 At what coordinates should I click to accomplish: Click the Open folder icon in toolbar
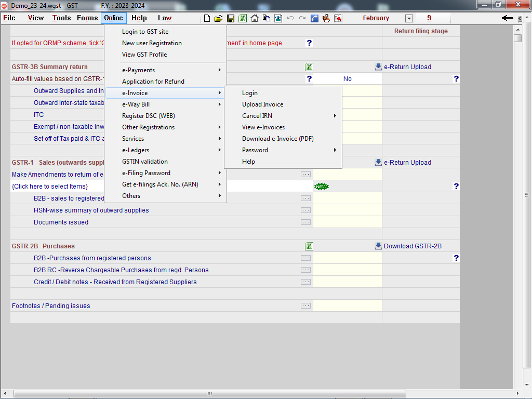(x=218, y=18)
